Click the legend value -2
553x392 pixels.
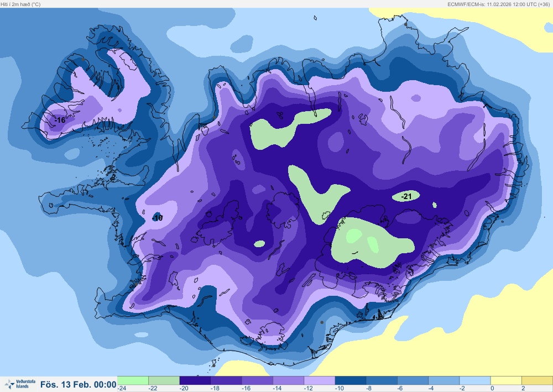[462, 389]
